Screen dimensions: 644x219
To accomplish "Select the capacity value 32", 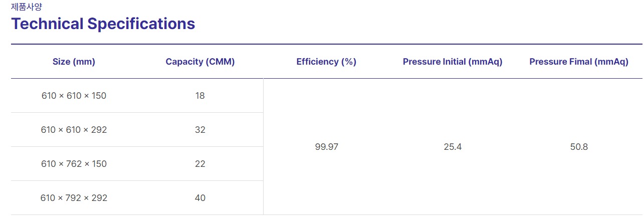I will pos(200,130).
